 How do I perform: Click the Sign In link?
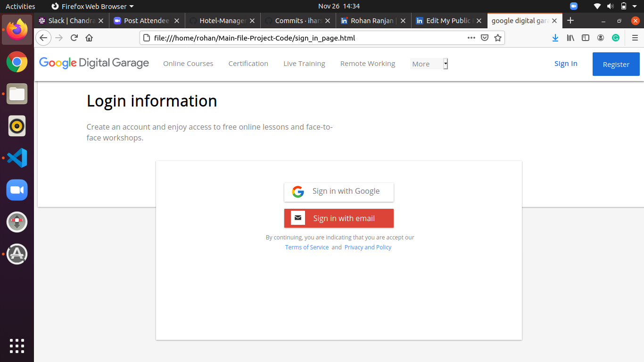click(x=566, y=64)
